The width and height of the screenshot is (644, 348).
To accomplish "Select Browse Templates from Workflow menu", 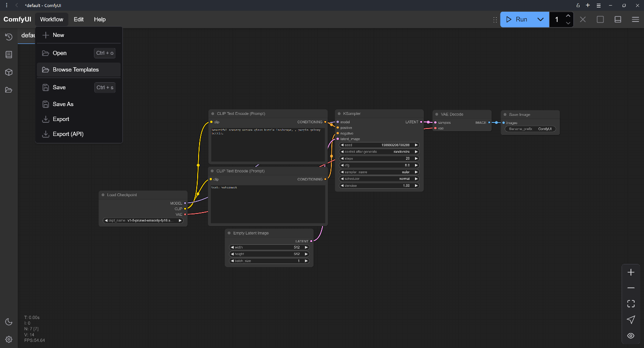I will 76,70.
